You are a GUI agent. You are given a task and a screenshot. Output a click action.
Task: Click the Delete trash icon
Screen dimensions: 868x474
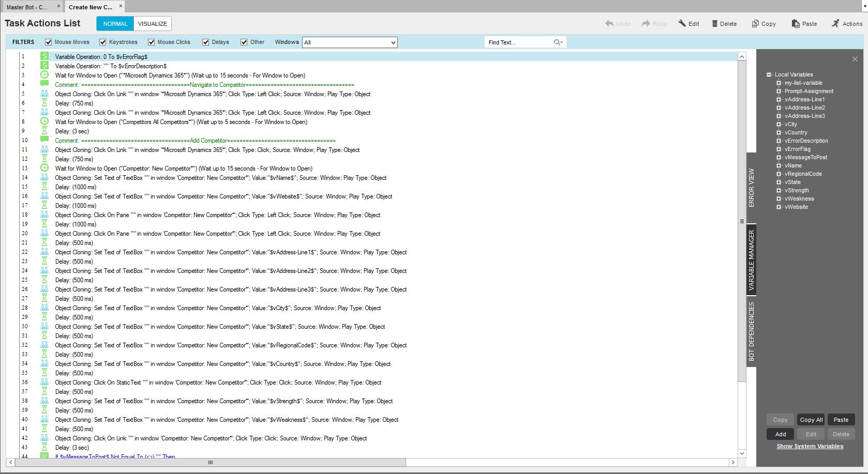pyautogui.click(x=715, y=24)
